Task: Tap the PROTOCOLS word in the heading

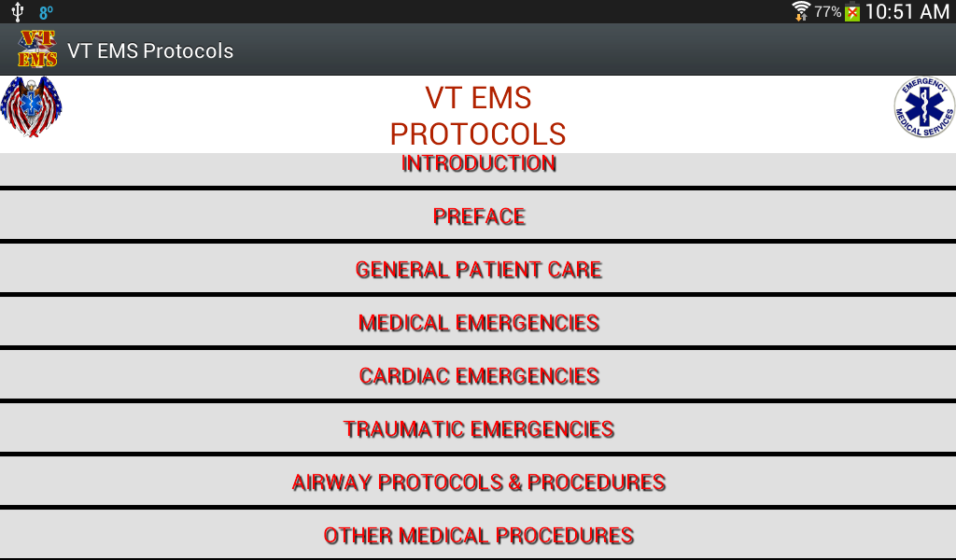Action: click(x=478, y=134)
